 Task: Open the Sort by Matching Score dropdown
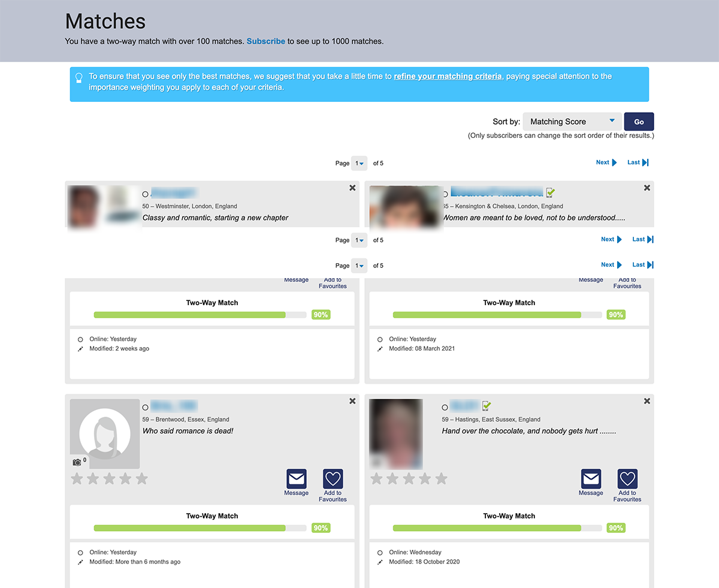pos(572,122)
